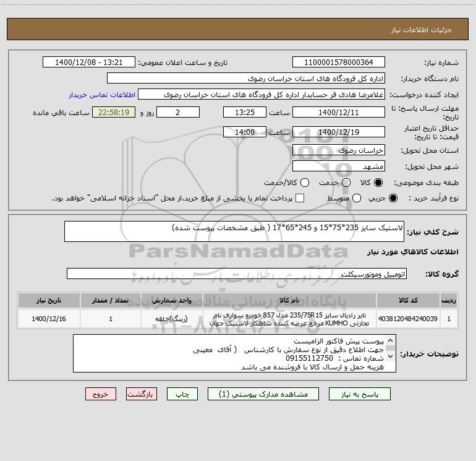Select the کالا/خدمت radio button
Viewport: 476px width, 461px height.
tap(305, 183)
